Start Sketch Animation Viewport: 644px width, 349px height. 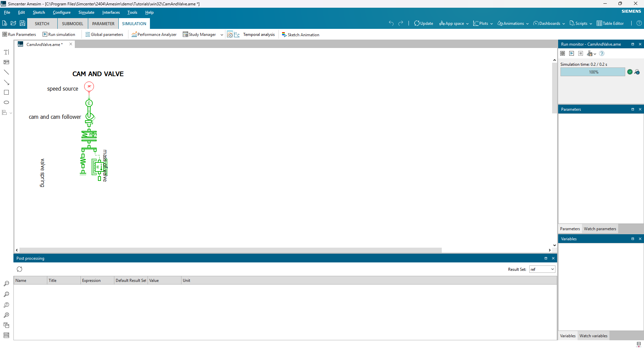300,35
